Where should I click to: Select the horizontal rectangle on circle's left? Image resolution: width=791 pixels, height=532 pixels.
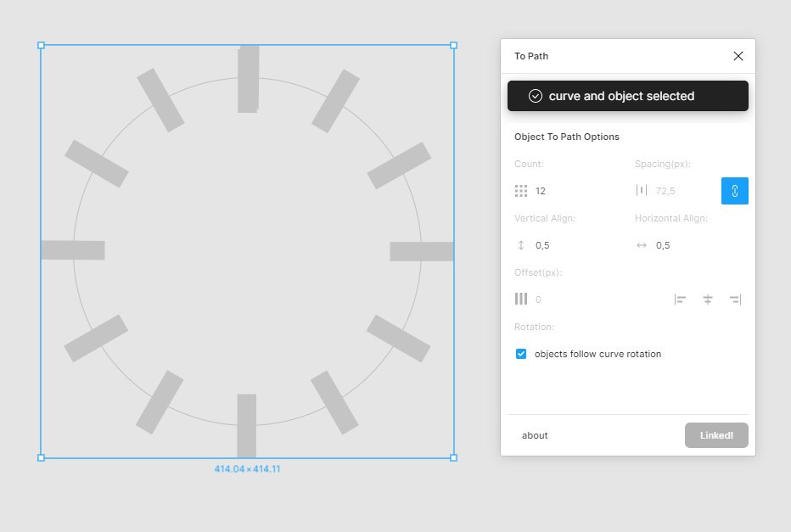pyautogui.click(x=73, y=250)
